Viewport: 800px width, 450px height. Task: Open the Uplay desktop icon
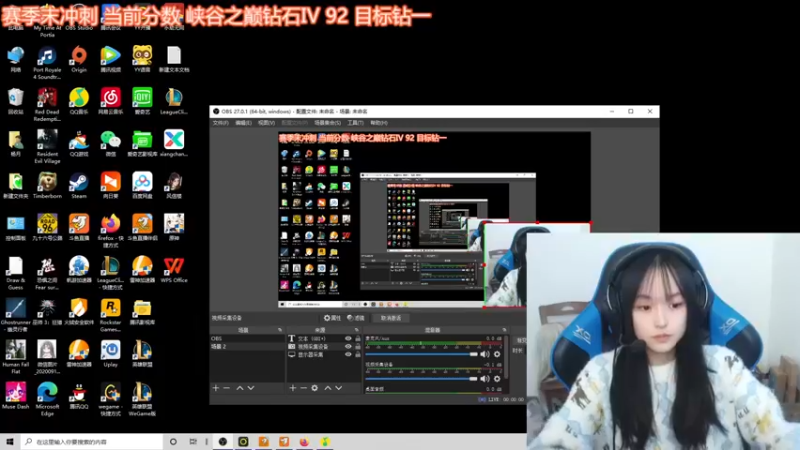110,354
